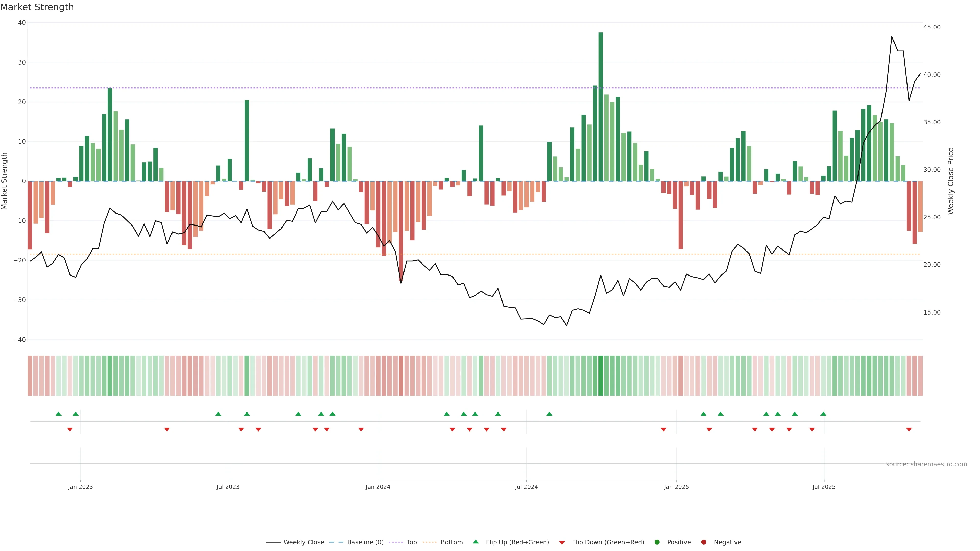This screenshot has height=551, width=980.
Task: Click the weekly close price peak
Action: 892,37
